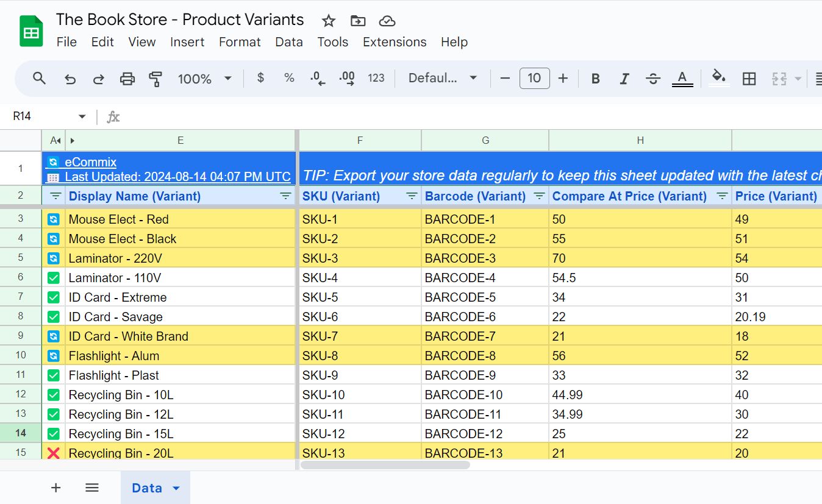Open the Extensions menu
The width and height of the screenshot is (822, 504).
[394, 42]
